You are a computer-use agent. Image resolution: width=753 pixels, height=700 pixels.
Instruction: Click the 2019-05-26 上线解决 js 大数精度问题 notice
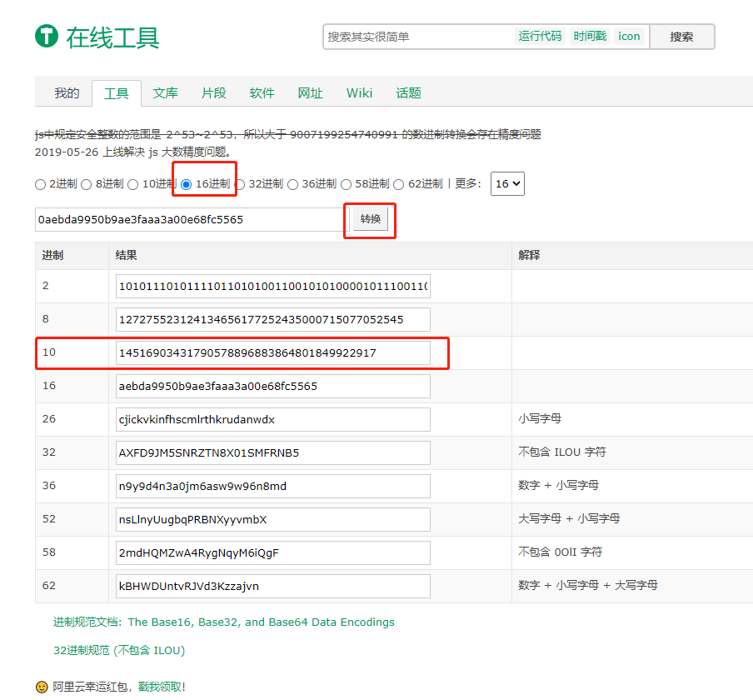tap(133, 152)
